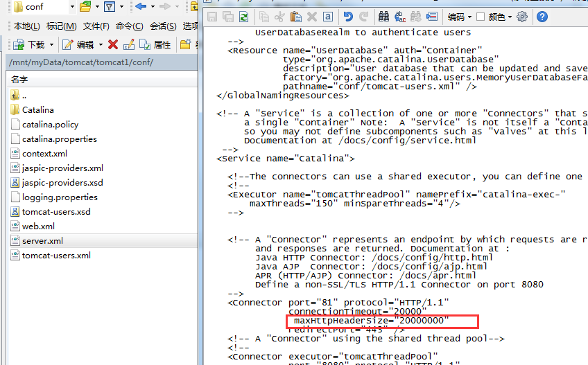Image resolution: width=588 pixels, height=365 pixels.
Task: Click the red X delete icon
Action: point(113,44)
